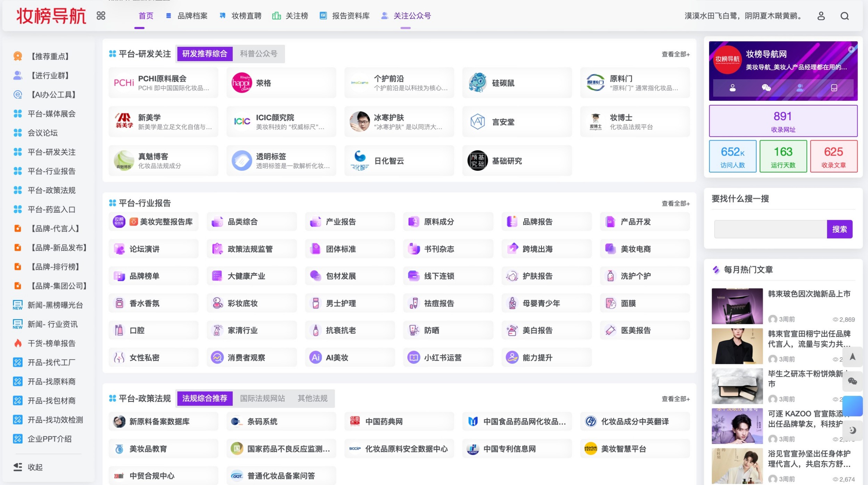
Task: Collapse the sidebar using 收起
Action: pos(35,467)
